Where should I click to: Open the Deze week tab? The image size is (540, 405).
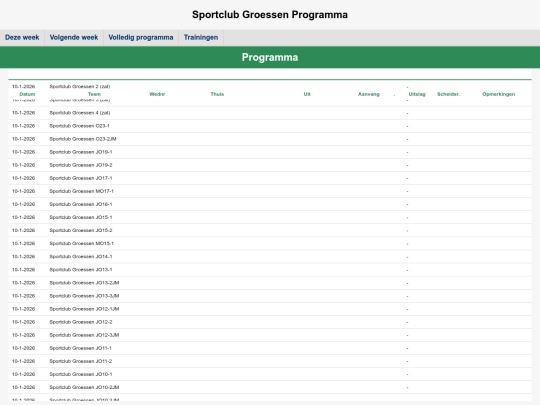(22, 38)
